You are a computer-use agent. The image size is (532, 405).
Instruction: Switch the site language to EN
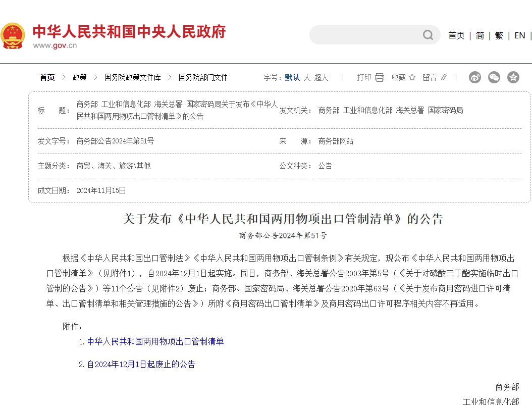[x=519, y=35]
